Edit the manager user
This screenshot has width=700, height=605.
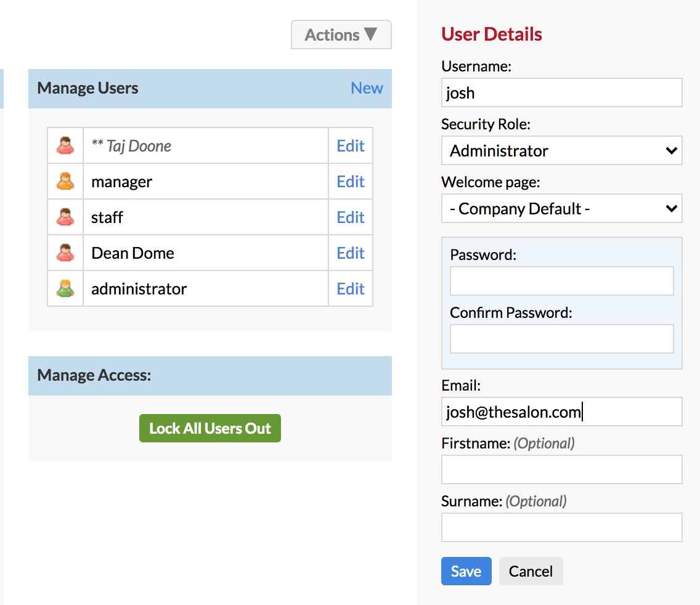pos(351,182)
